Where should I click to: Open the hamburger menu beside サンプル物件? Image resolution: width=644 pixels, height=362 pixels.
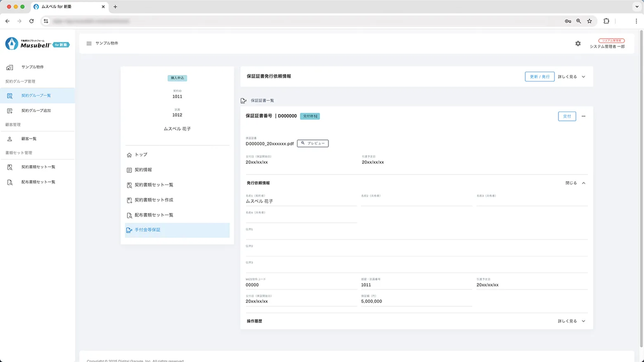pos(89,43)
